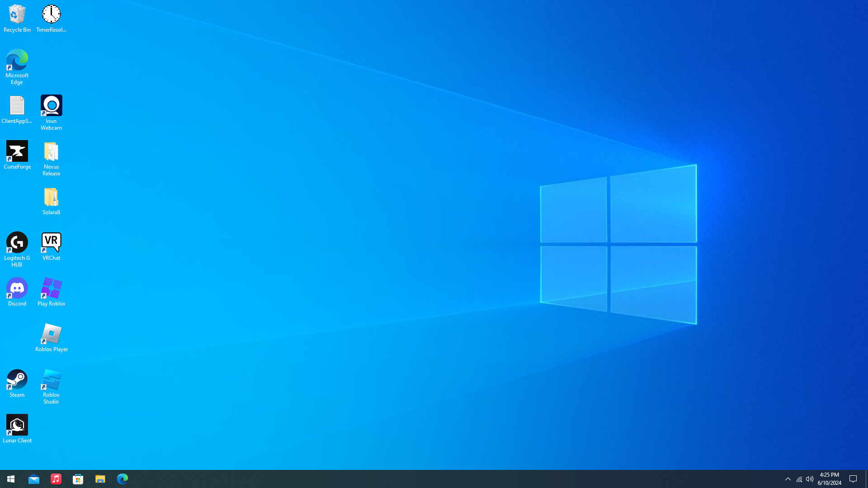868x488 pixels.
Task: Open Mail from the taskbar
Action: pos(34,479)
